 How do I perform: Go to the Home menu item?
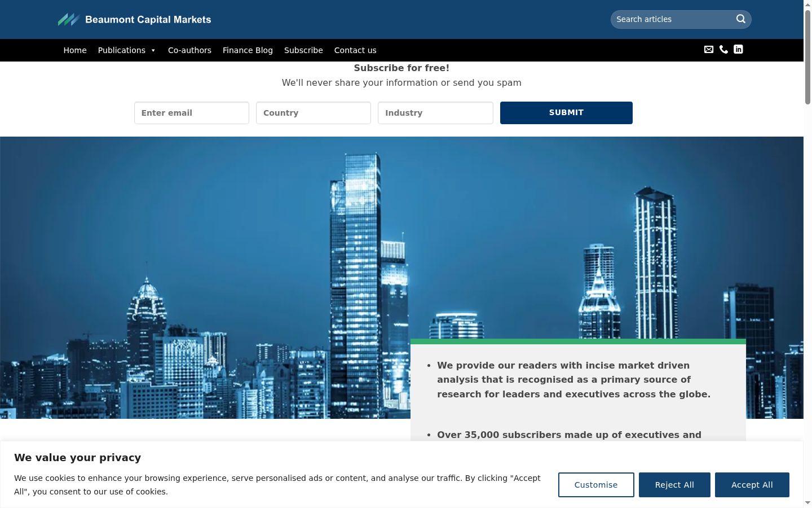pos(75,50)
